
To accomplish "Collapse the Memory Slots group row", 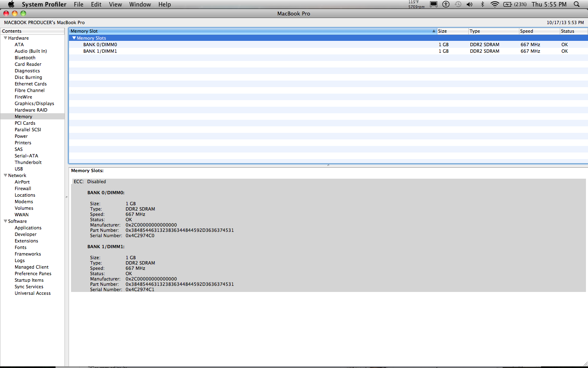I will pyautogui.click(x=74, y=38).
